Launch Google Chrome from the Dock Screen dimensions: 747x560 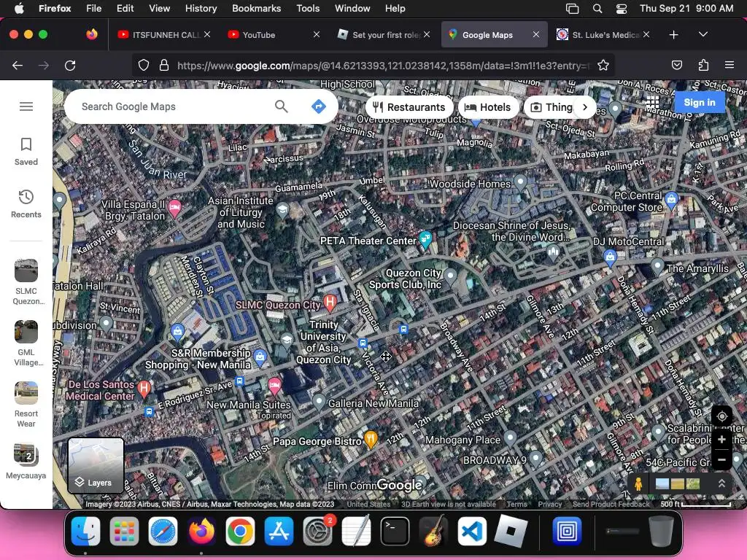(240, 531)
